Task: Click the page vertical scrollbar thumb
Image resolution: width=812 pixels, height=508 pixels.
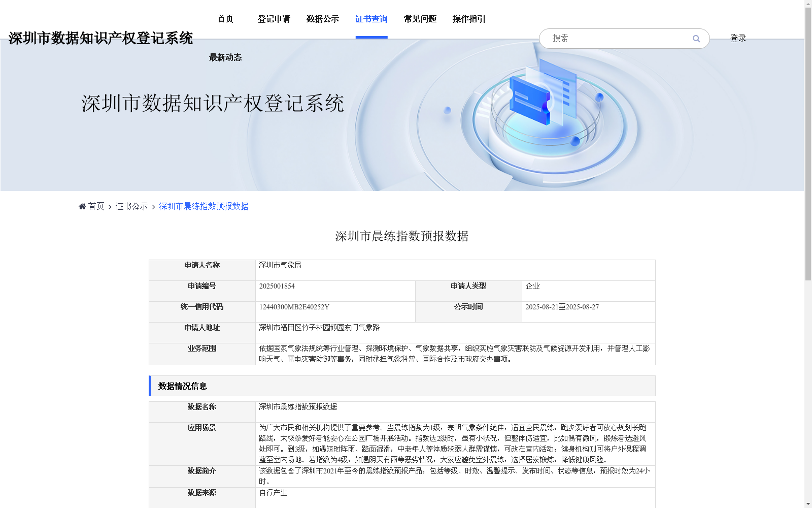Action: point(808,144)
